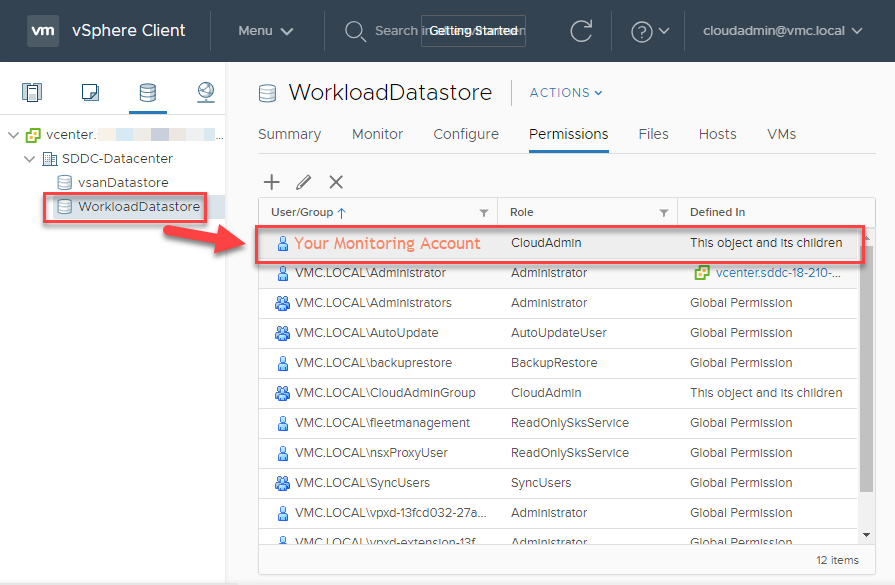Switch to Storage view icon

(148, 92)
